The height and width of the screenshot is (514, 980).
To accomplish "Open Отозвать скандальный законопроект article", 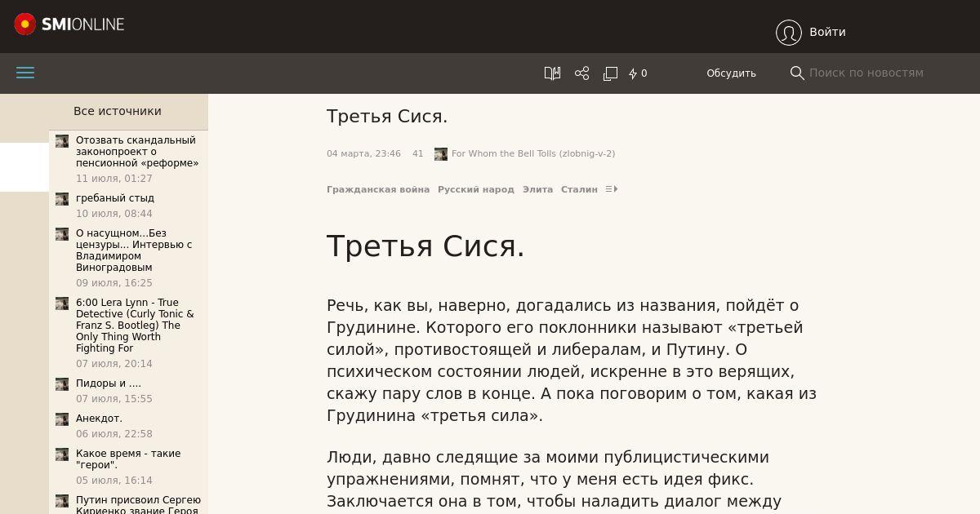I will click(x=137, y=152).
